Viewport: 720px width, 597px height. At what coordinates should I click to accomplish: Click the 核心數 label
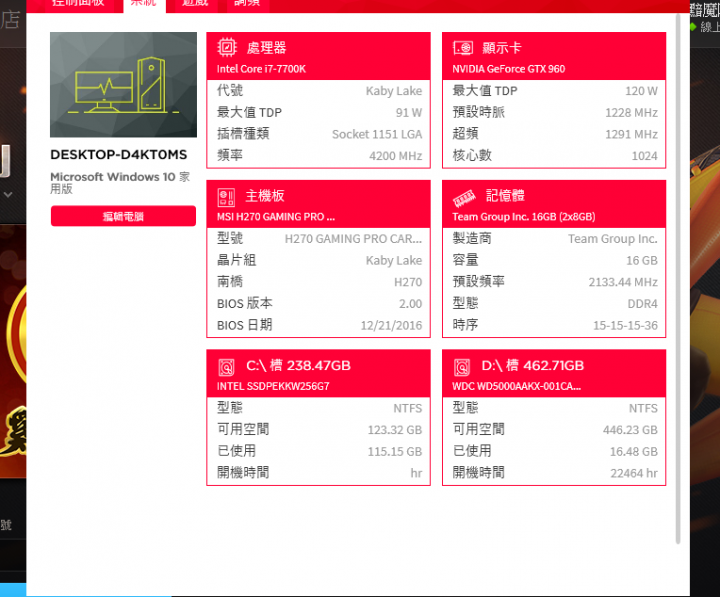pyautogui.click(x=472, y=155)
